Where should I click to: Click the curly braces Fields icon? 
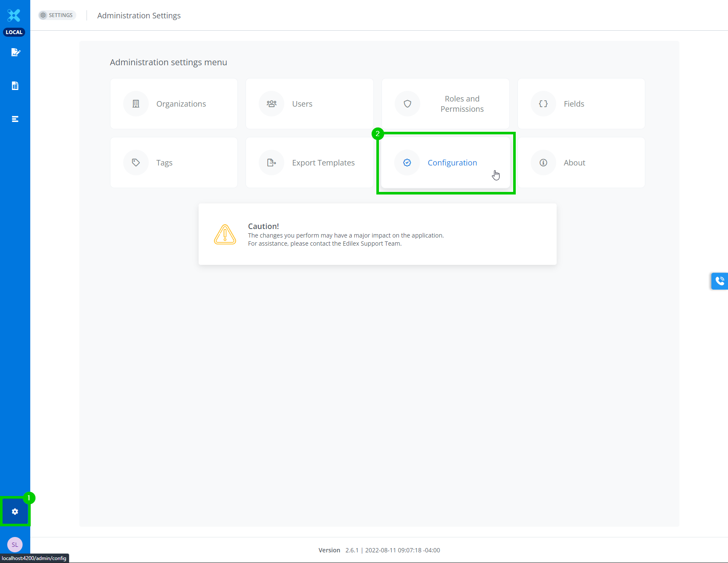(x=543, y=104)
